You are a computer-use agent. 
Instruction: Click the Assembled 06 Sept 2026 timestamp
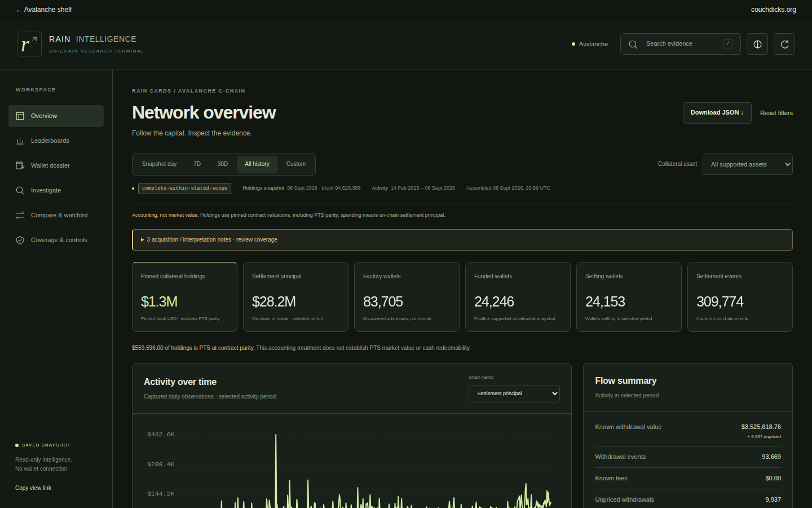pyautogui.click(x=508, y=188)
